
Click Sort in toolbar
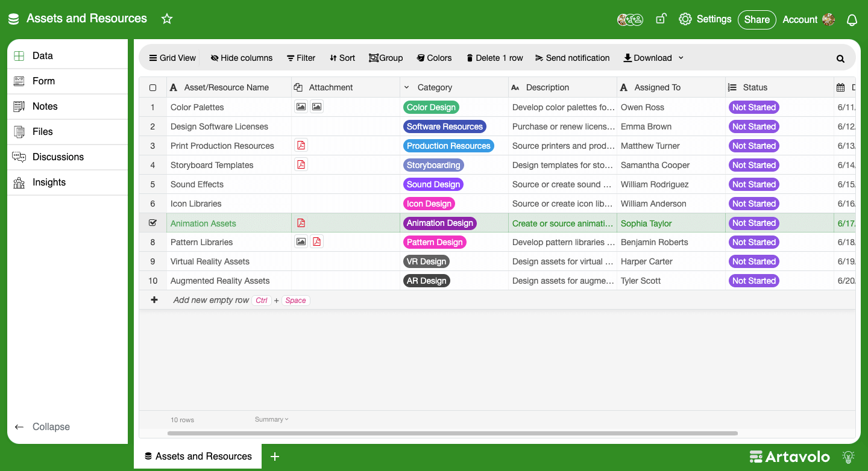pyautogui.click(x=342, y=58)
